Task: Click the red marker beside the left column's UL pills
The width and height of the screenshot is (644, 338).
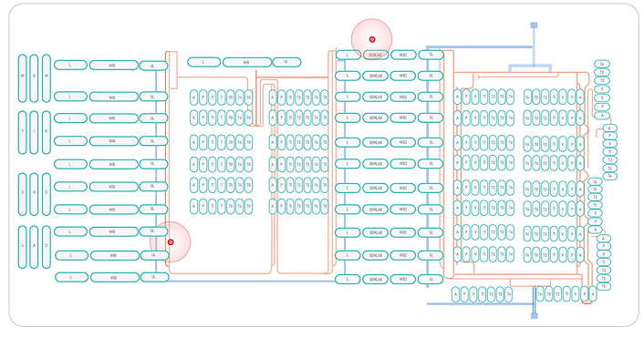Action: click(171, 242)
